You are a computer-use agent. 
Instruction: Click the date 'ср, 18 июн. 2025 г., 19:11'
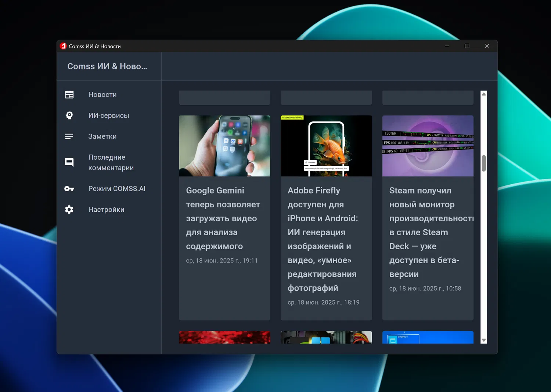pos(222,261)
